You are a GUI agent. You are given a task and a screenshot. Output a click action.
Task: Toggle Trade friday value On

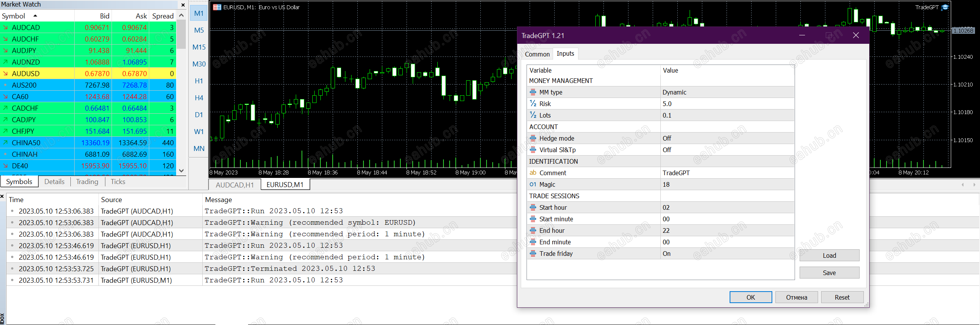pyautogui.click(x=667, y=254)
